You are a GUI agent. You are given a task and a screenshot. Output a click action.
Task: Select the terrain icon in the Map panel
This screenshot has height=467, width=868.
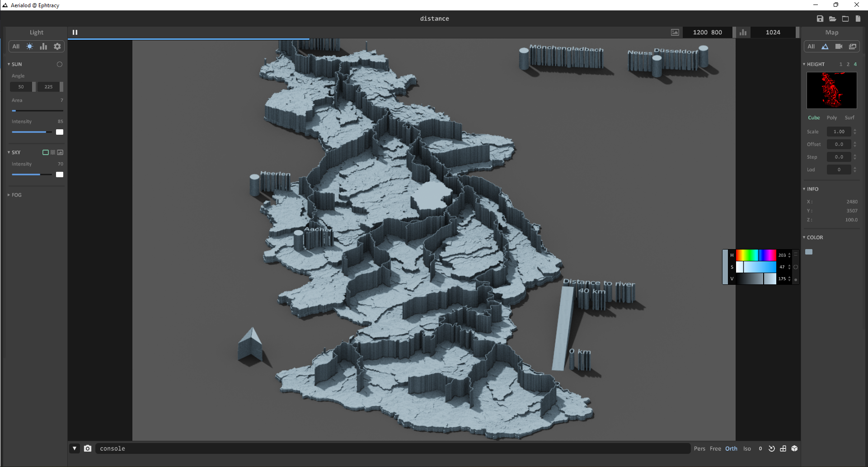pos(825,46)
